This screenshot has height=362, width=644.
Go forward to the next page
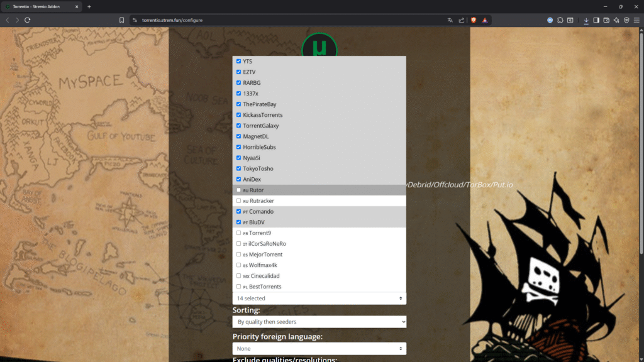click(17, 20)
